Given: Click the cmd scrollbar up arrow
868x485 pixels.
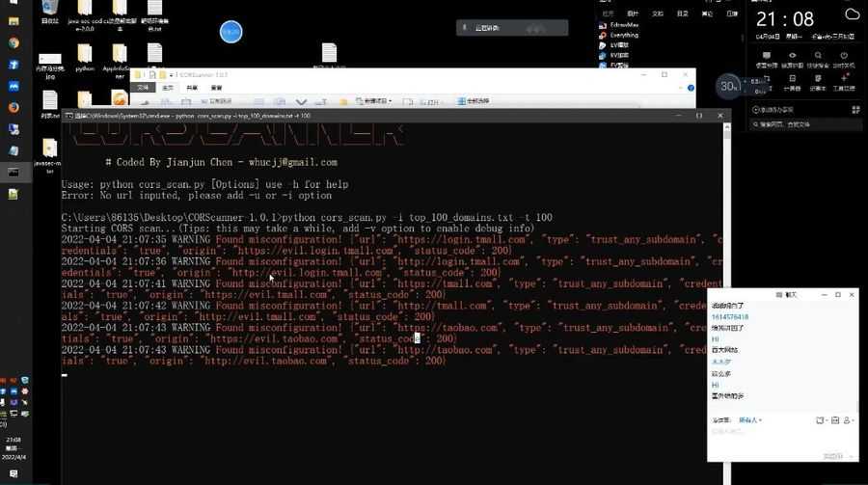Looking at the screenshot, I should click(727, 127).
